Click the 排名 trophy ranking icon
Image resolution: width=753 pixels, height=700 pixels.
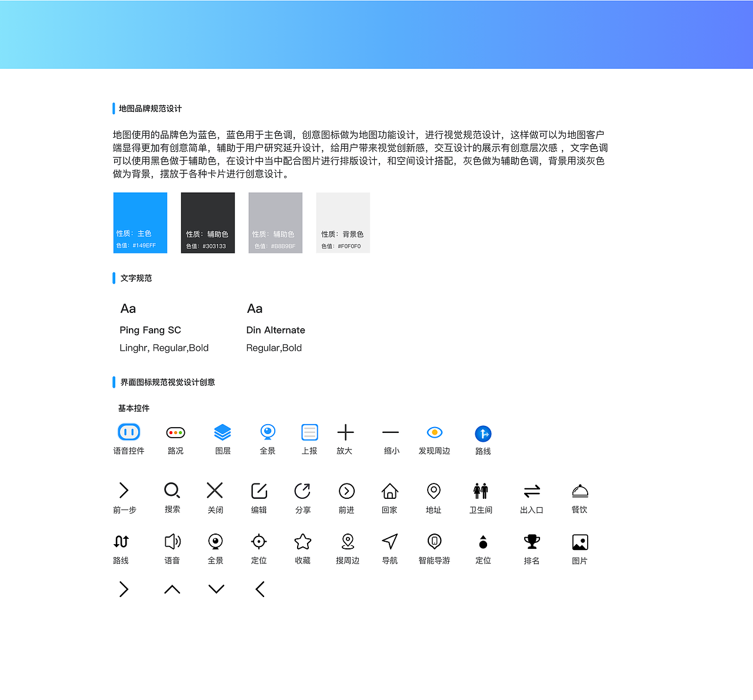[x=531, y=541]
